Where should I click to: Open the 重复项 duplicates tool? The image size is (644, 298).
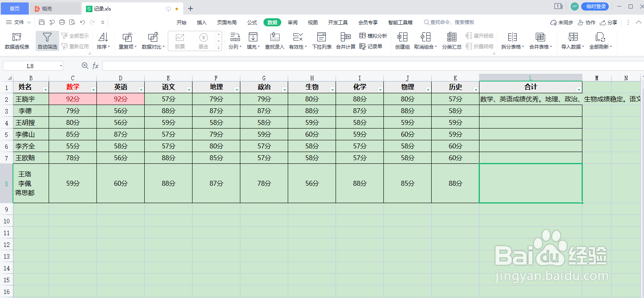(128, 41)
